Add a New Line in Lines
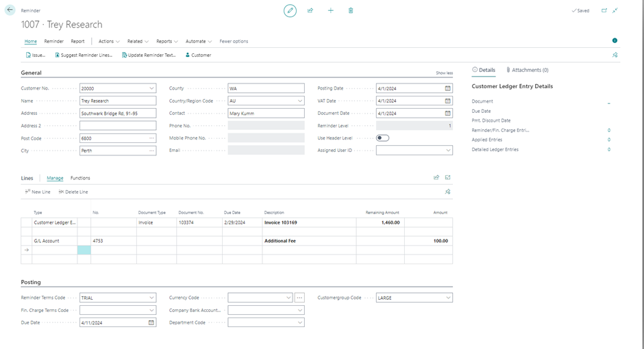644x349 pixels. (x=38, y=192)
